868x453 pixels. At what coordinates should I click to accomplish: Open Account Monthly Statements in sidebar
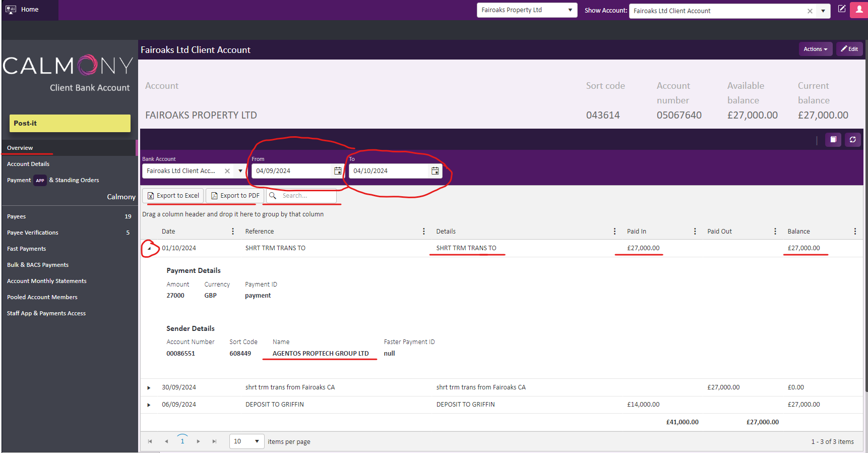(x=47, y=281)
